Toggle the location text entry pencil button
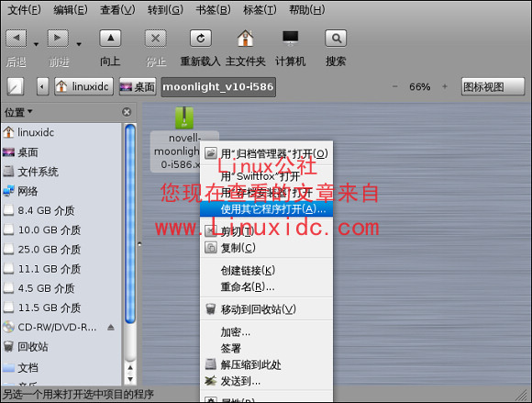Image resolution: width=532 pixels, height=403 pixels. click(x=16, y=87)
